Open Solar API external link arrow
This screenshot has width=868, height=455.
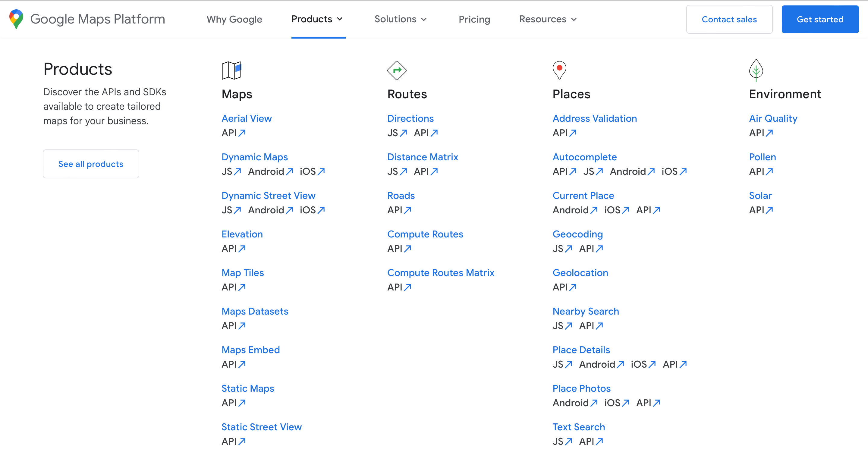click(x=769, y=210)
